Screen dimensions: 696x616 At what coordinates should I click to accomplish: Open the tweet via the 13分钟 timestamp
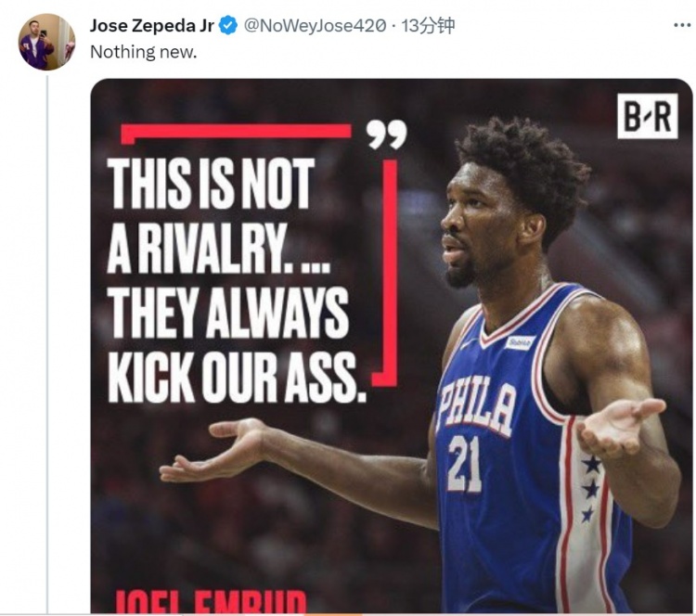point(428,26)
